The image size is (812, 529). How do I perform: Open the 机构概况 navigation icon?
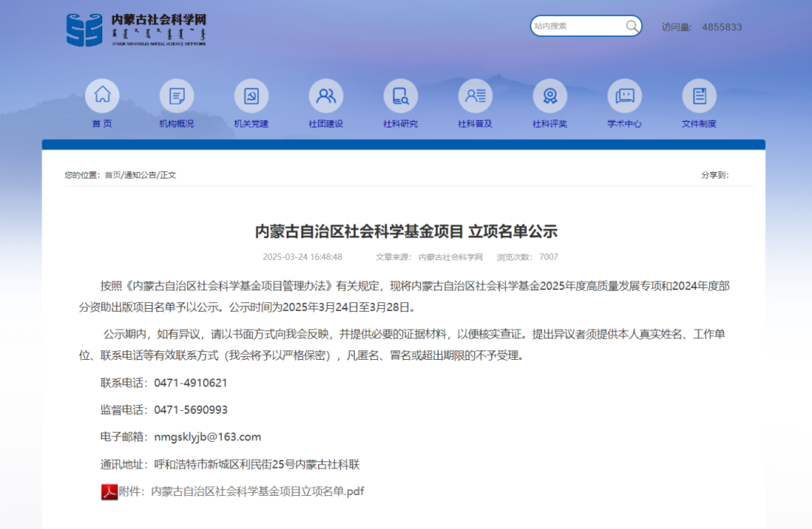[177, 96]
